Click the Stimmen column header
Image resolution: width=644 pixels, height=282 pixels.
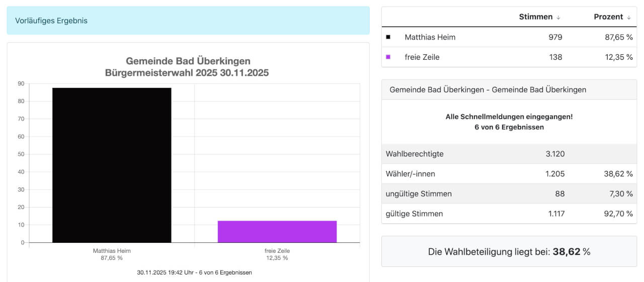tap(535, 17)
